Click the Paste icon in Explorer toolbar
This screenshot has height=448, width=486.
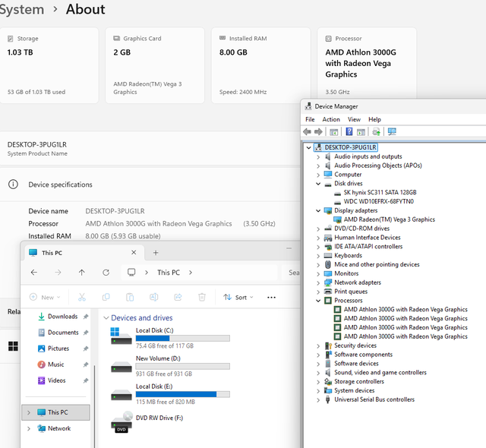[130, 297]
